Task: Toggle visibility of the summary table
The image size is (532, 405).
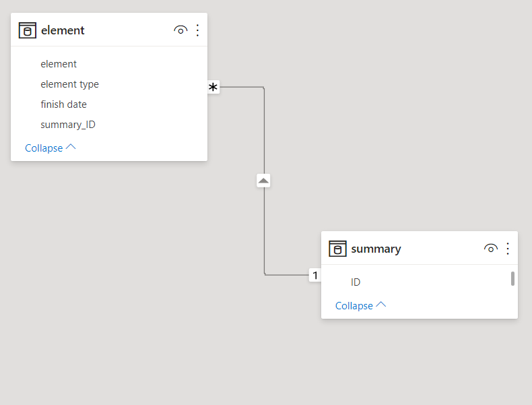Action: [491, 249]
